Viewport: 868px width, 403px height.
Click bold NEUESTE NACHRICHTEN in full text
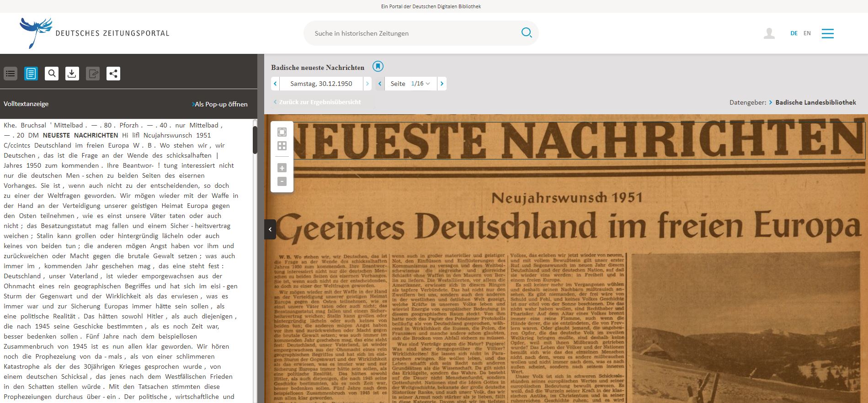80,135
